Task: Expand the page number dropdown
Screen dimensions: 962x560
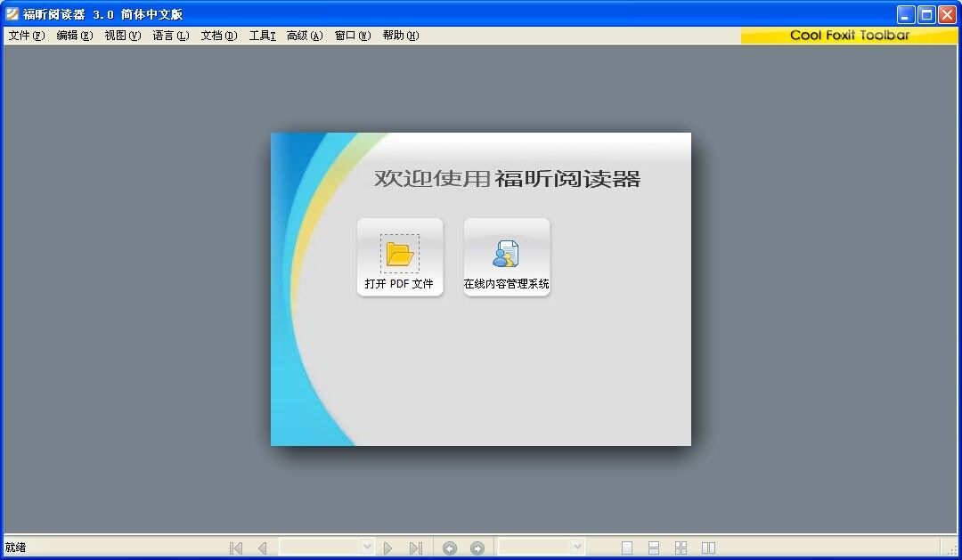Action: [367, 547]
